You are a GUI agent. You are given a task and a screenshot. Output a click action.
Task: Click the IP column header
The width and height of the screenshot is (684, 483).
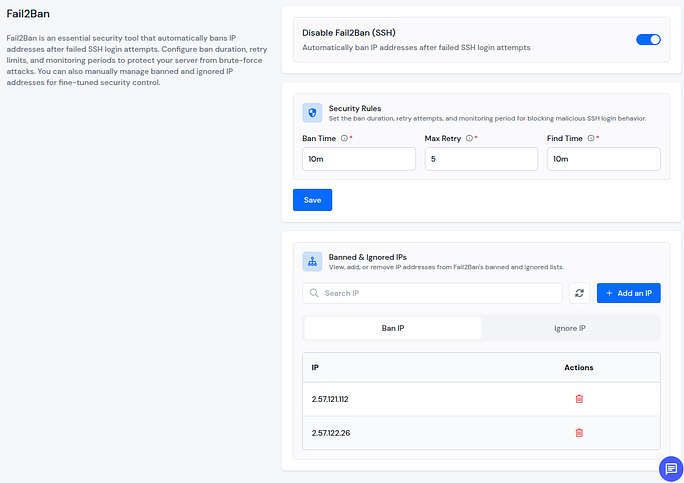point(315,367)
